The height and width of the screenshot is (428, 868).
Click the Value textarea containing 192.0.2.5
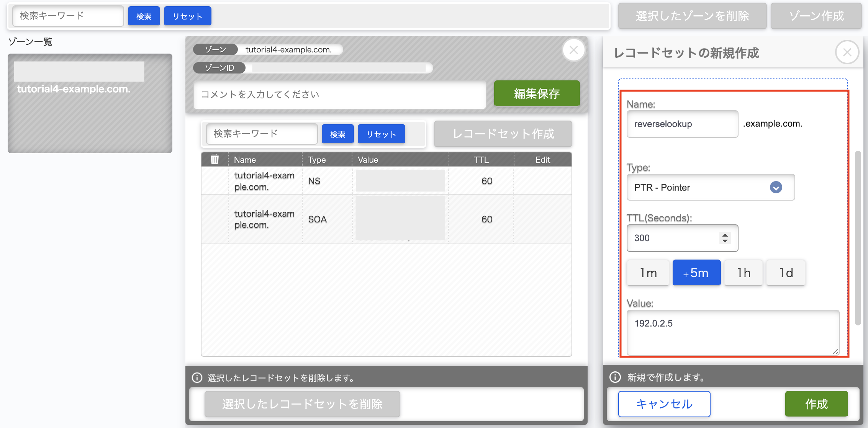(x=732, y=332)
